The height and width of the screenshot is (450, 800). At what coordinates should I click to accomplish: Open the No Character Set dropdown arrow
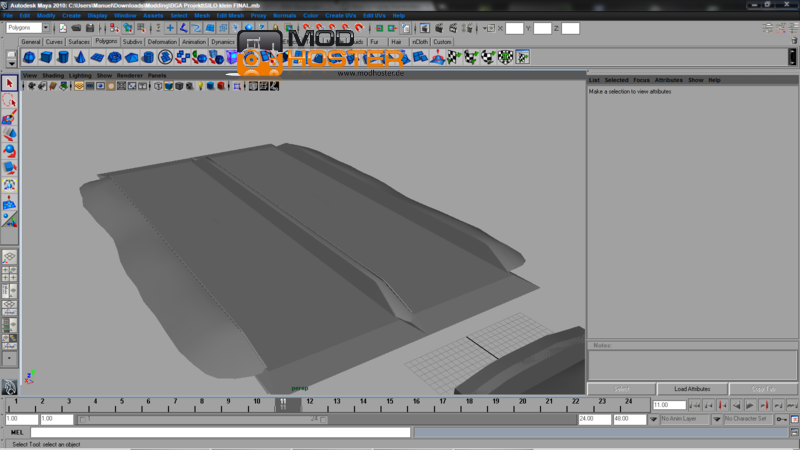pyautogui.click(x=717, y=419)
